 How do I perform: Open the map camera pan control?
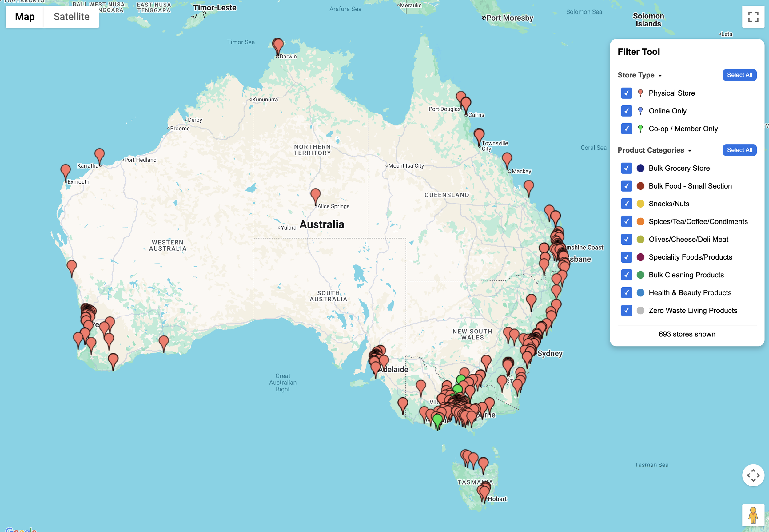tap(753, 475)
